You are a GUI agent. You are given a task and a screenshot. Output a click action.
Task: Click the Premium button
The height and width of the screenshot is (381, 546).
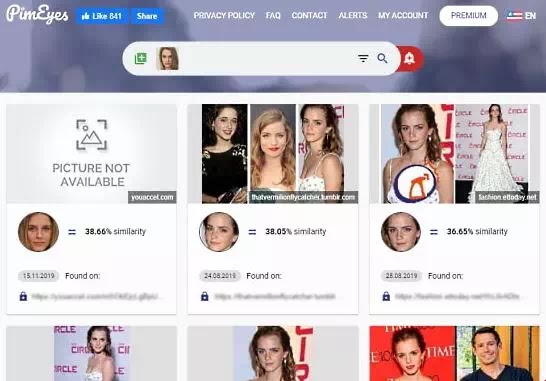468,16
